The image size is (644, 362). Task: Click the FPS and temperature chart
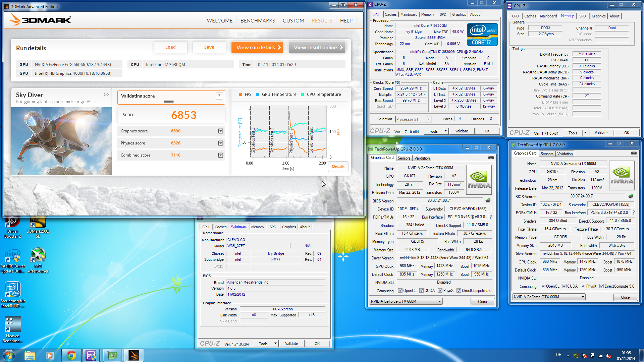(x=288, y=132)
